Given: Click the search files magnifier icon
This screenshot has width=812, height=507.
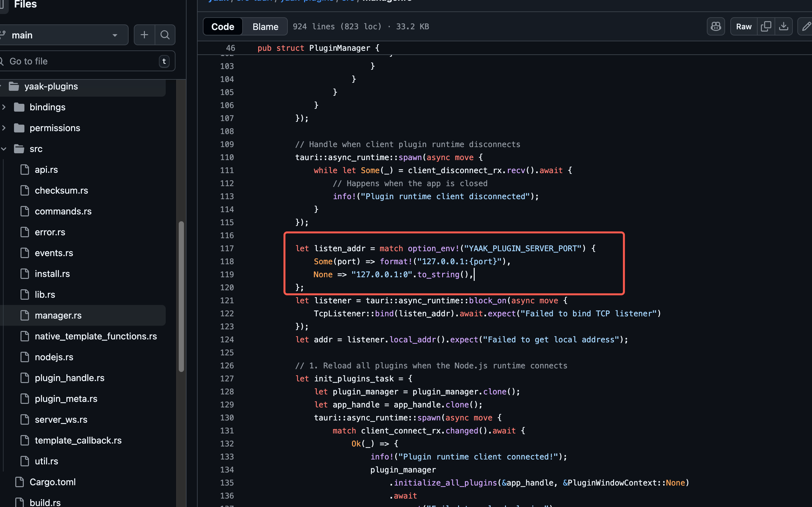Looking at the screenshot, I should click(165, 35).
